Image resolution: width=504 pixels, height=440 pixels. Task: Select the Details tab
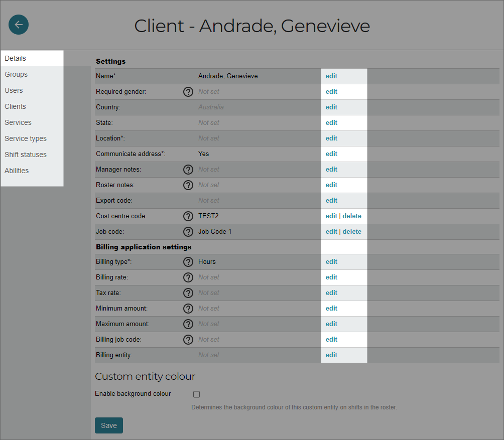pos(32,59)
